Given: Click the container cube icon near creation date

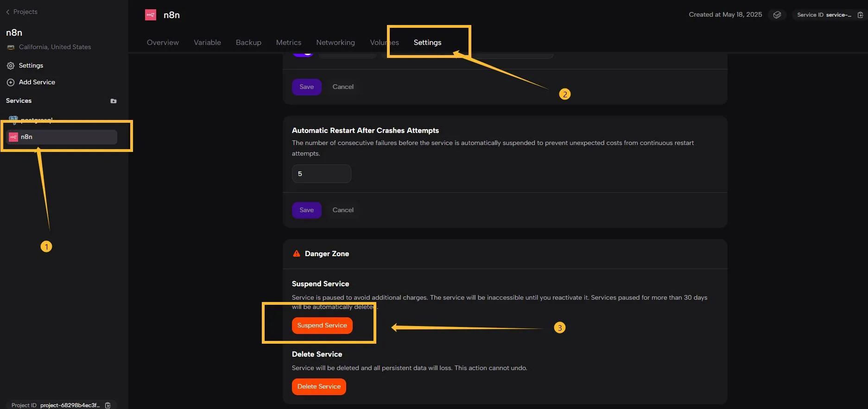Looking at the screenshot, I should (x=777, y=15).
